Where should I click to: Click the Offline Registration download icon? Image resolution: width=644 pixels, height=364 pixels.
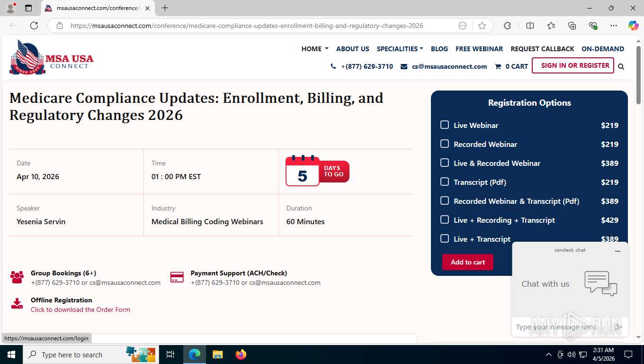(x=17, y=303)
